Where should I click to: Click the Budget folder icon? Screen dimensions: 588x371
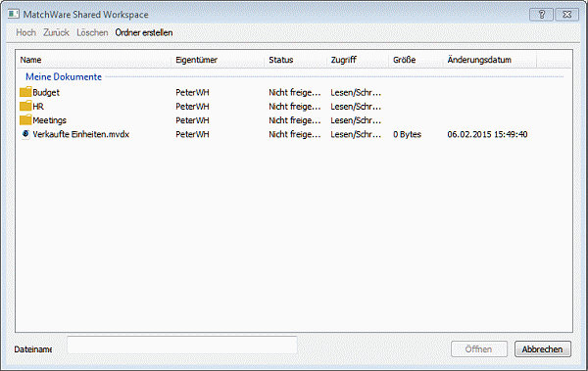[x=25, y=92]
